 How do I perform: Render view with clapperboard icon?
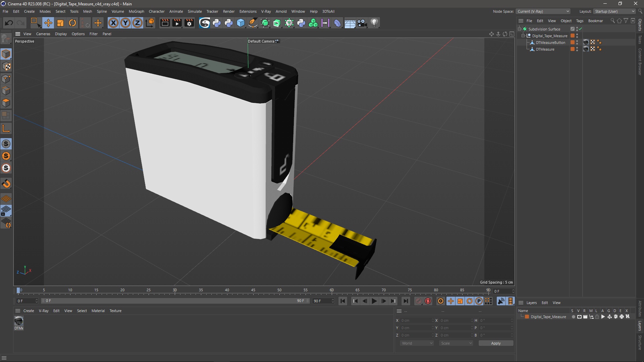[x=165, y=23]
